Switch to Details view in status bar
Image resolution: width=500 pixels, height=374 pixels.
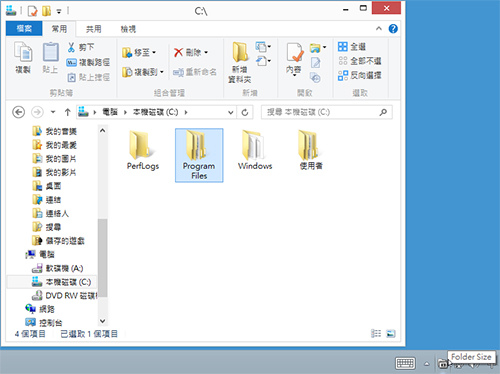tap(376, 333)
